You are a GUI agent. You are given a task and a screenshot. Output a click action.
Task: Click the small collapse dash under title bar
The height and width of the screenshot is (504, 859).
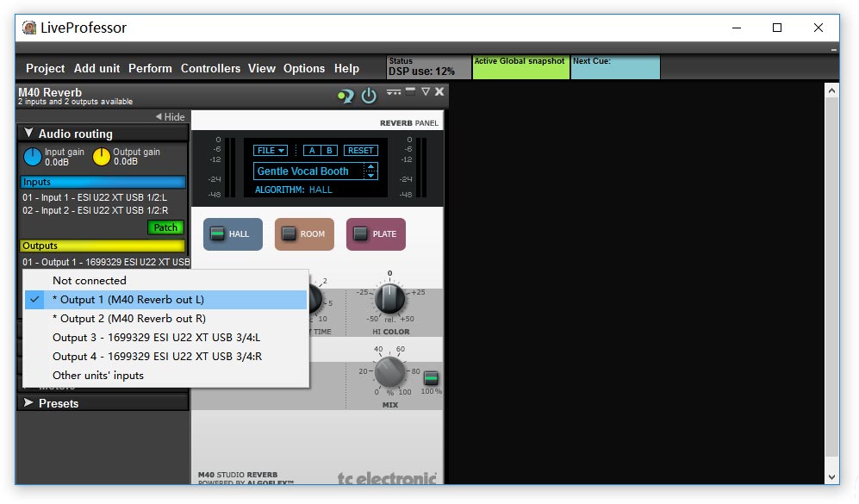tap(833, 50)
